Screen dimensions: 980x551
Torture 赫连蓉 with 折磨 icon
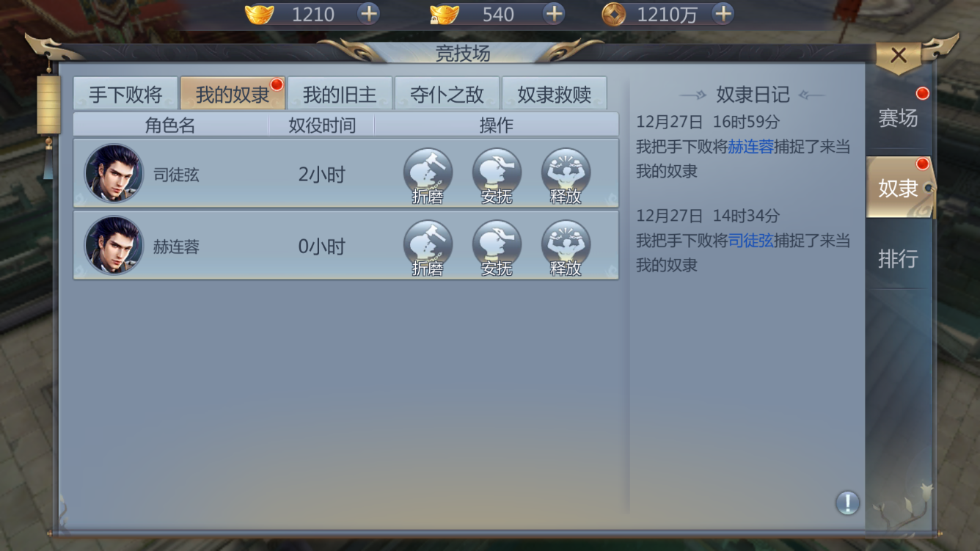pos(428,247)
